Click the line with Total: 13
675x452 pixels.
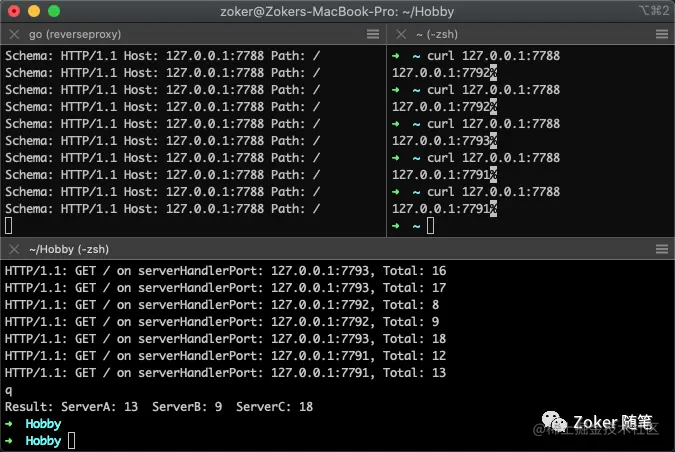[x=226, y=373]
